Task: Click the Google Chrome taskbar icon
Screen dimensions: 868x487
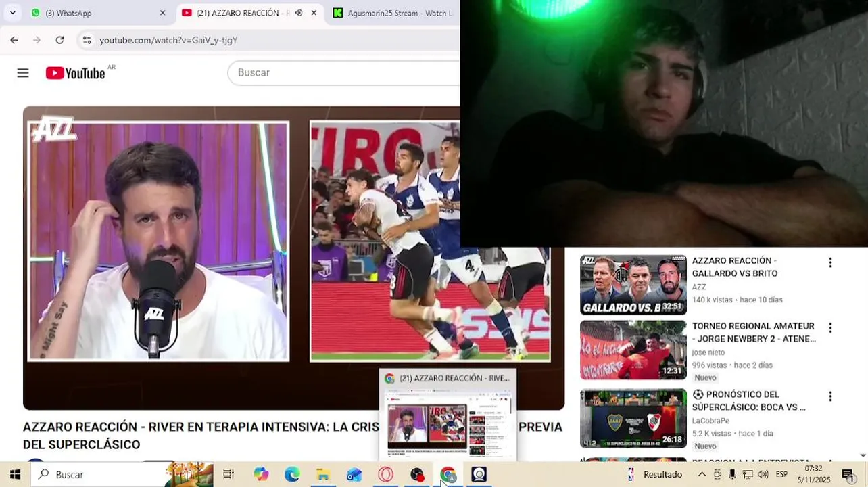Action: pos(448,475)
